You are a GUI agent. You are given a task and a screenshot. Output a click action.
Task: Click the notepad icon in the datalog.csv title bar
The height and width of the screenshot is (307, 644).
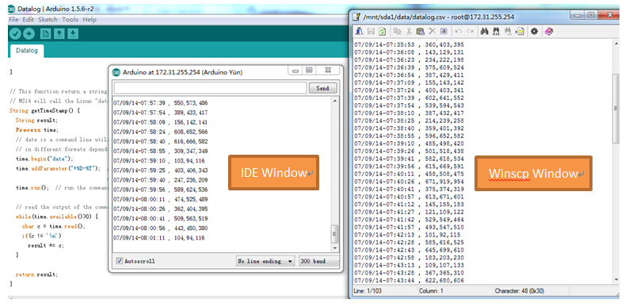point(357,17)
